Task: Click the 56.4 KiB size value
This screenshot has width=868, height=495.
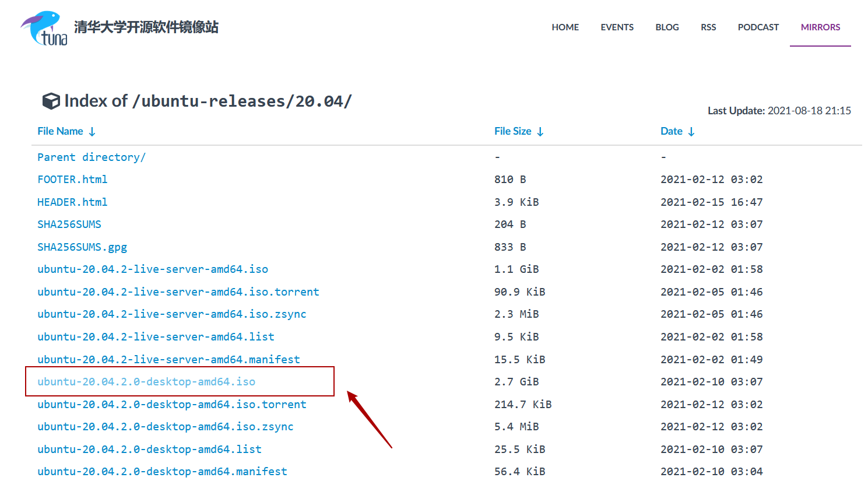Action: tap(520, 472)
